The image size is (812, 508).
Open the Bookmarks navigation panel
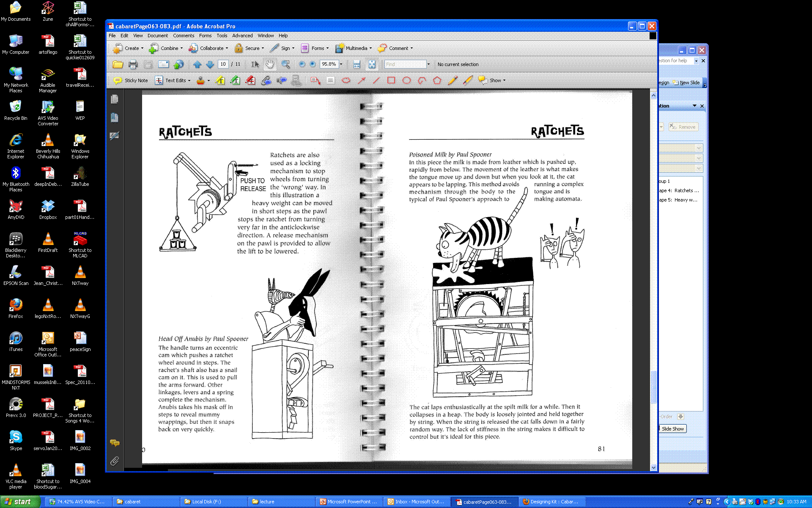[115, 118]
